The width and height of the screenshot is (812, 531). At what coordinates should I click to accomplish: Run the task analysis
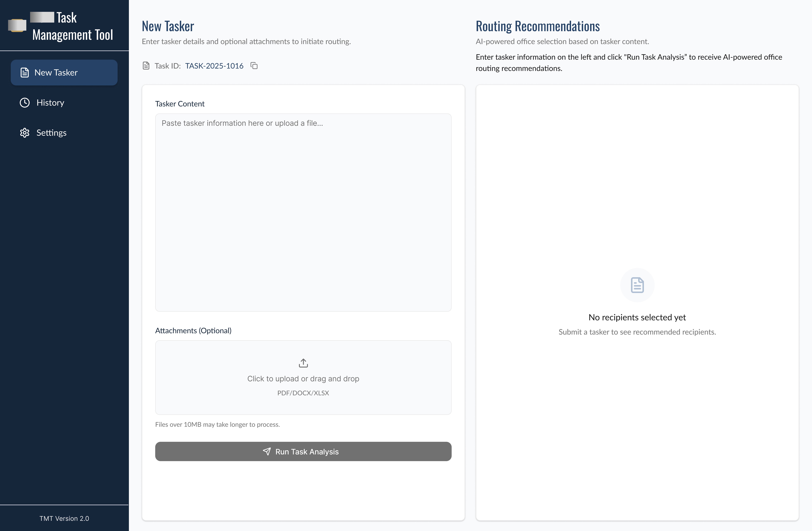click(303, 451)
